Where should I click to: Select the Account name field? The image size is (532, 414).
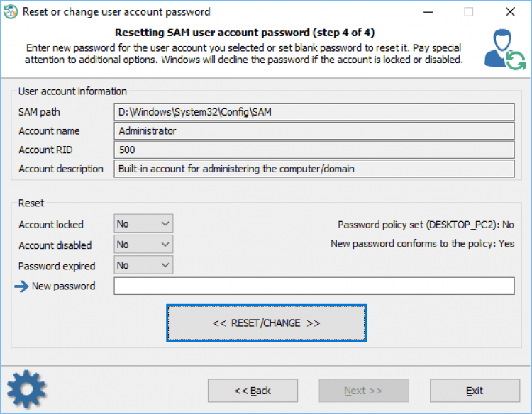click(314, 131)
